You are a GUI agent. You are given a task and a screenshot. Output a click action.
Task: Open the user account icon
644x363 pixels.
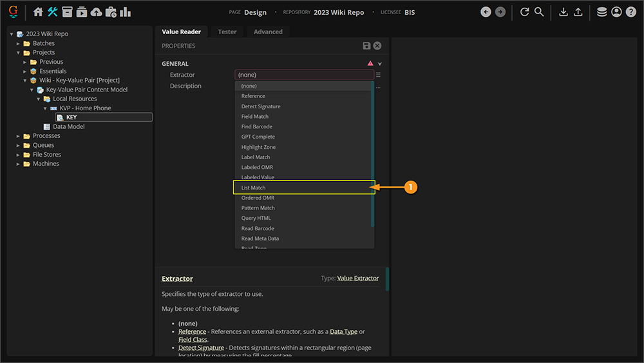pos(616,12)
